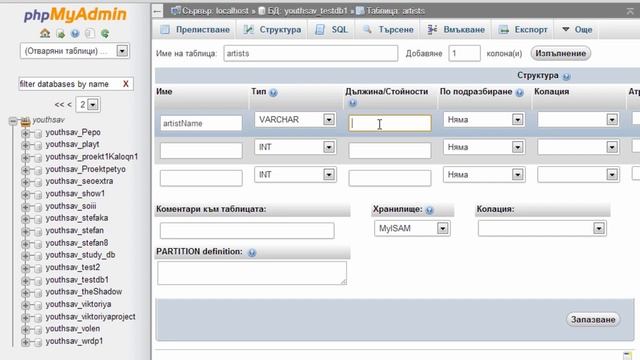Select youthsav_show1 database in tree
Viewport: 640px width, 360px height.
point(75,193)
